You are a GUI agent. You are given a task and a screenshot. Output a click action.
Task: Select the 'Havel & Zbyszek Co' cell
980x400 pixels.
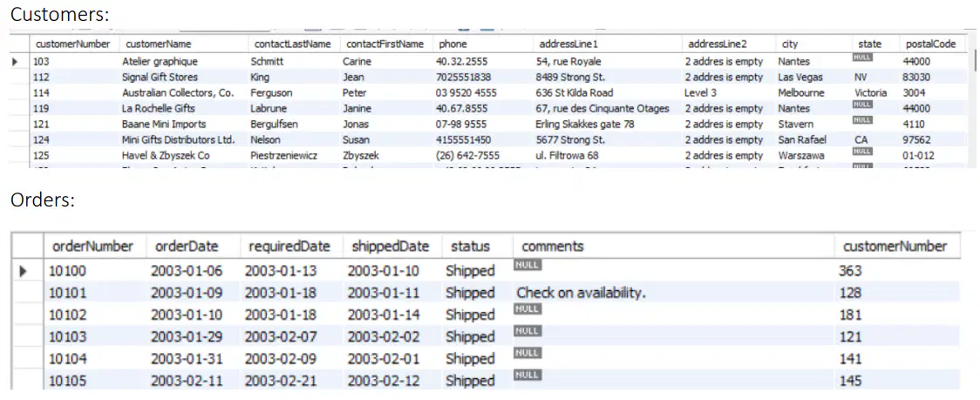[x=166, y=155]
